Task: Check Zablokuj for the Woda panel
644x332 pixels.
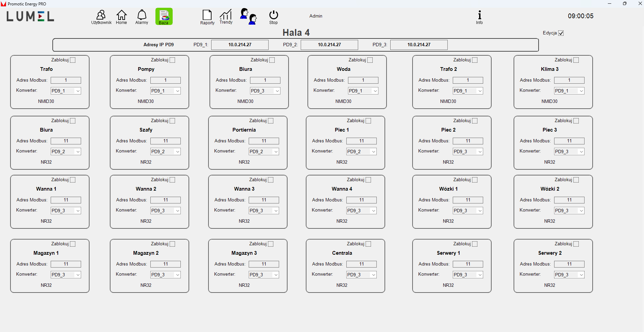Action: (x=370, y=60)
